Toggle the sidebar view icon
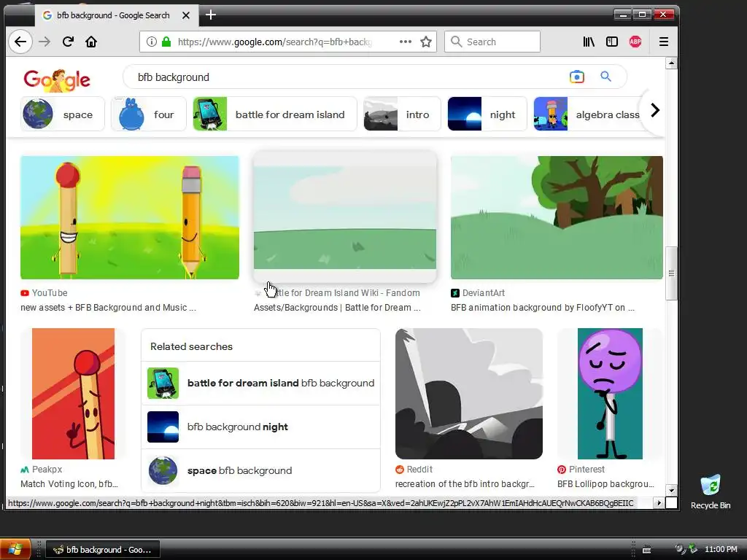Viewport: 747px width, 560px height. click(x=612, y=42)
